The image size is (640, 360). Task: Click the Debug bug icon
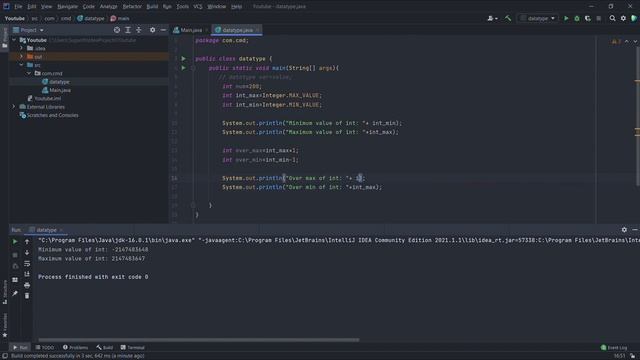tap(577, 18)
